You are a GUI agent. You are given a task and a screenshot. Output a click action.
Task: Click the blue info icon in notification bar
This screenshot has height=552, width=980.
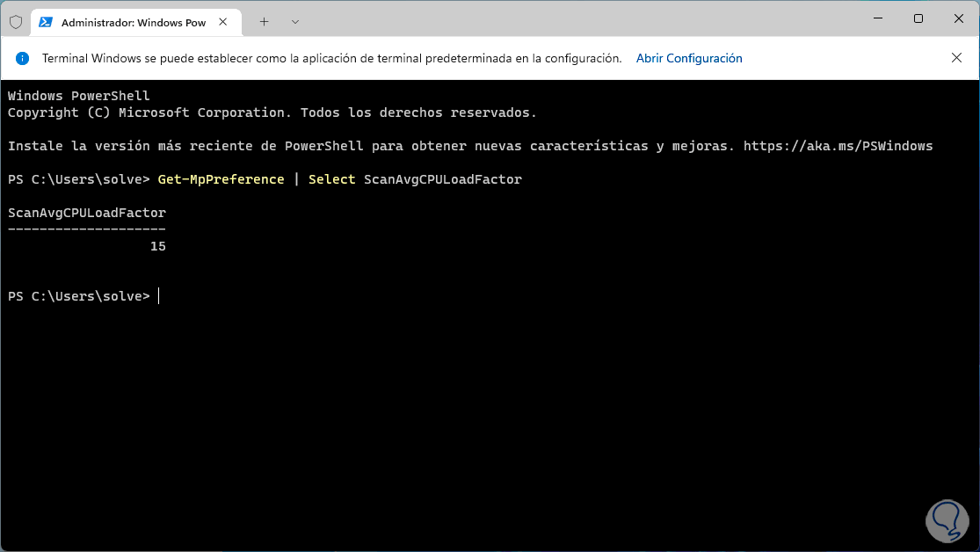(23, 58)
